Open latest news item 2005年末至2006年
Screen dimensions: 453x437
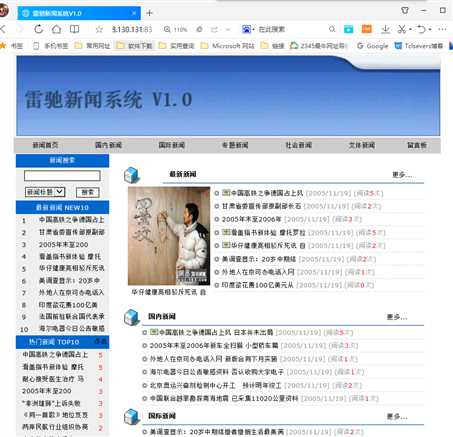pyautogui.click(x=252, y=219)
